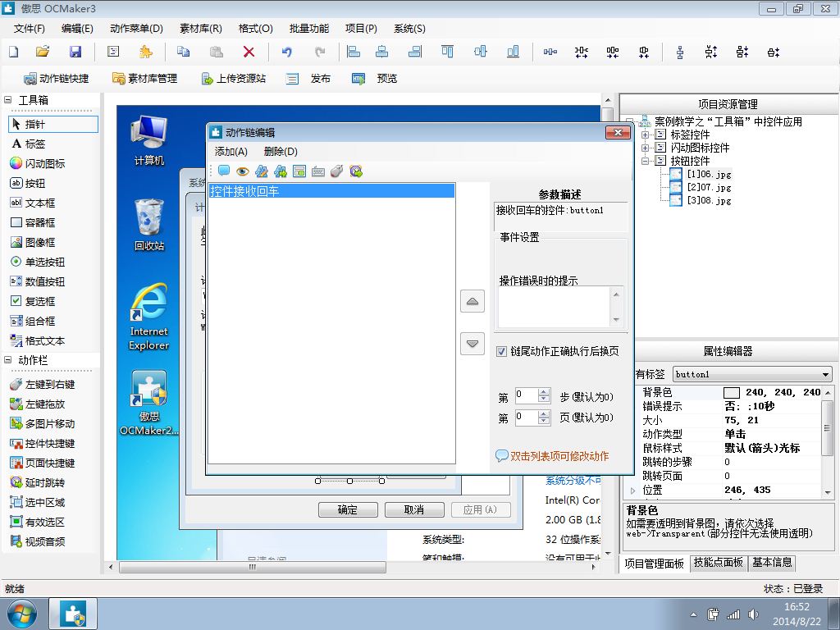Open 素材库管理

coord(144,79)
